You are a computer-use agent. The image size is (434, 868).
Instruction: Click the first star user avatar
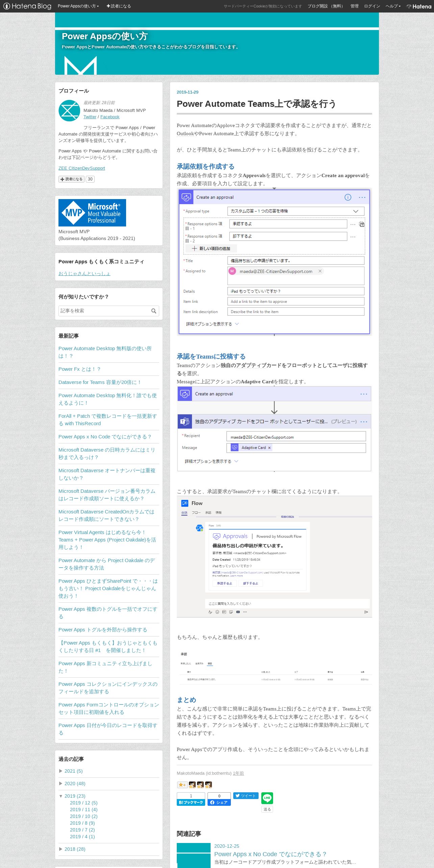tap(192, 785)
